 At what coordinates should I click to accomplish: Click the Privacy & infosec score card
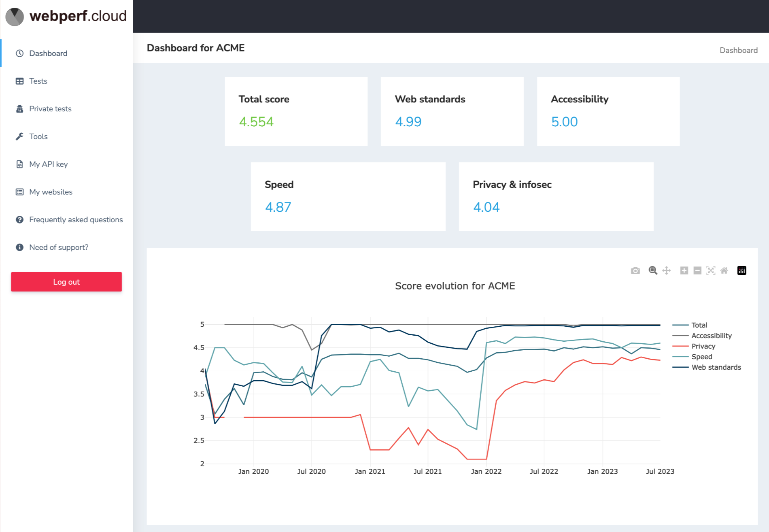coord(555,197)
